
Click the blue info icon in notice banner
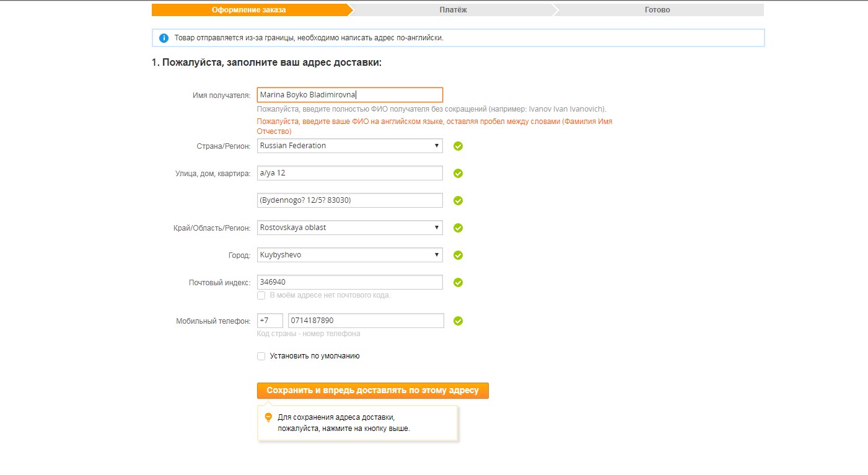tap(164, 38)
